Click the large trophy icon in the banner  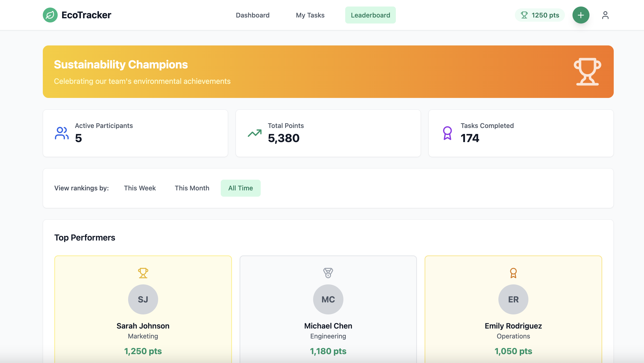point(588,71)
